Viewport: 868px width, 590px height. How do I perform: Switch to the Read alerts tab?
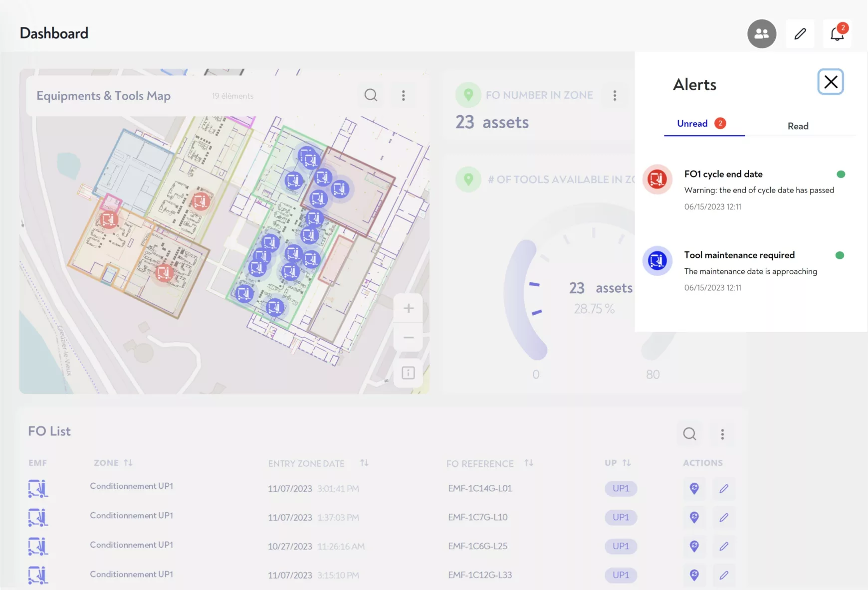pyautogui.click(x=798, y=126)
